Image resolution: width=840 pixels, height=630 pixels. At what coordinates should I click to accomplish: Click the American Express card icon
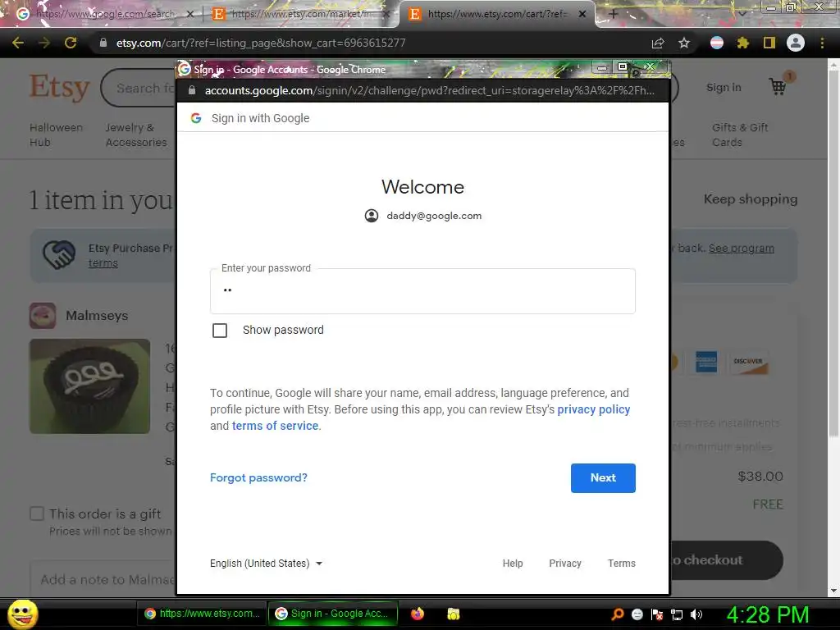[x=706, y=362]
